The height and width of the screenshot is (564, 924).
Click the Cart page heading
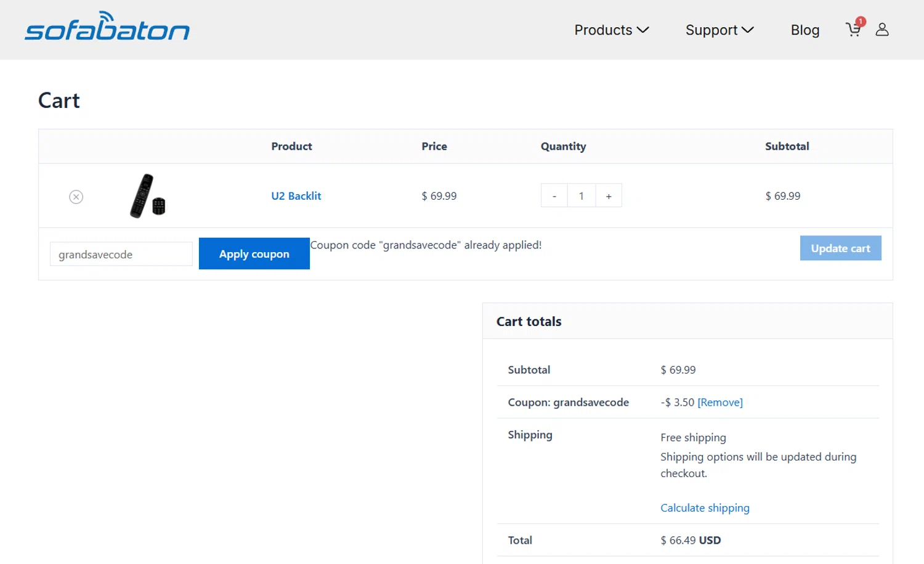(59, 100)
